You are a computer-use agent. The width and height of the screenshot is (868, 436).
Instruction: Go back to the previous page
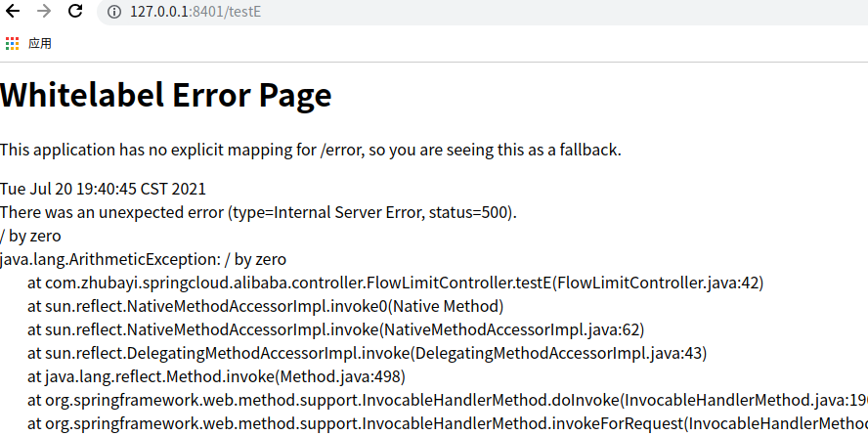(12, 11)
